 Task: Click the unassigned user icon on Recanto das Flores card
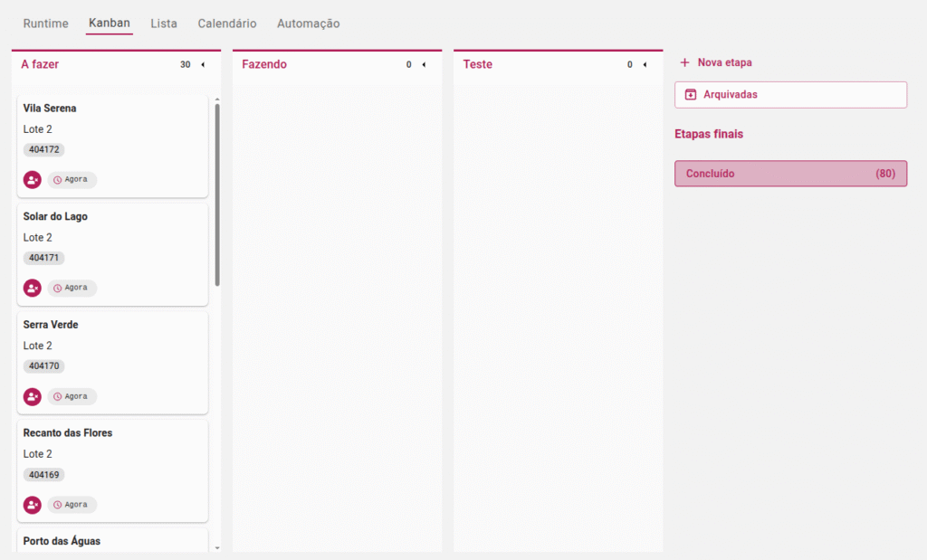pyautogui.click(x=33, y=505)
